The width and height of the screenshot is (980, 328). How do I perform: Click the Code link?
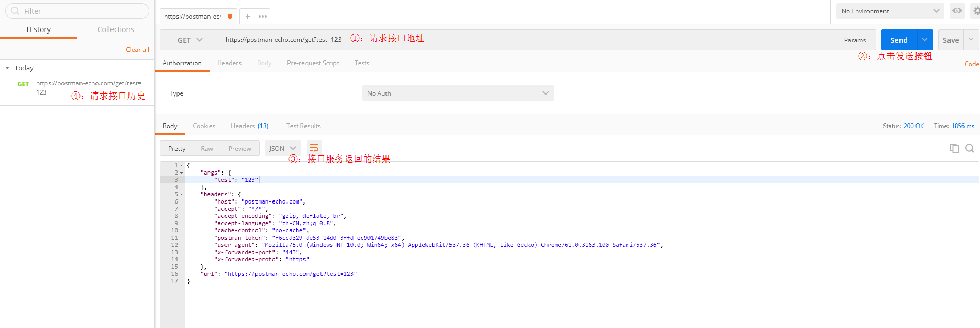tap(972, 64)
